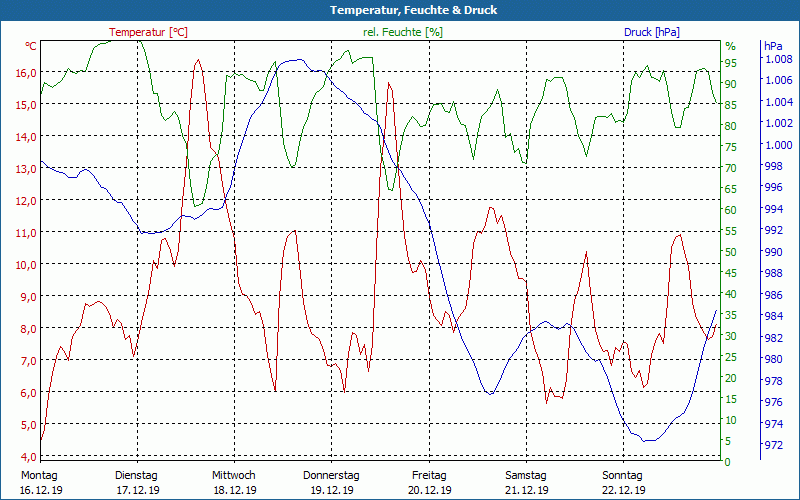The height and width of the screenshot is (500, 800).
Task: Click the 95 tick on humidity axis
Action: point(730,62)
